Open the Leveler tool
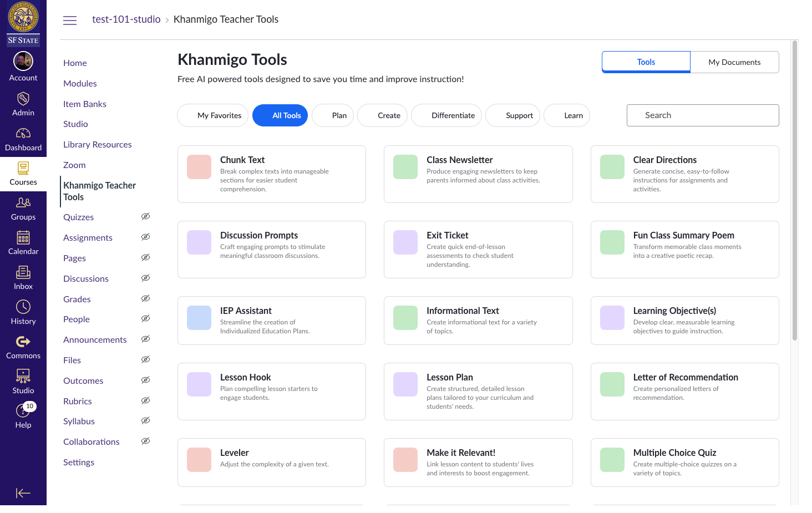 [x=272, y=463]
